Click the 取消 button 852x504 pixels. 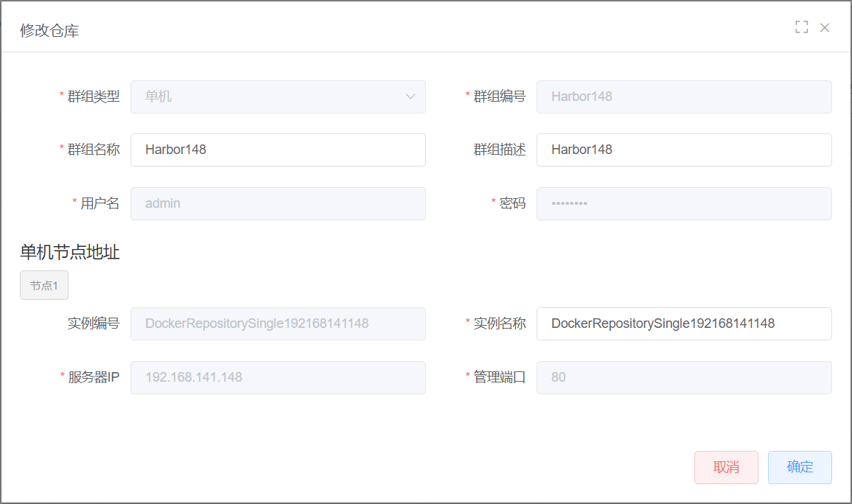pyautogui.click(x=726, y=467)
